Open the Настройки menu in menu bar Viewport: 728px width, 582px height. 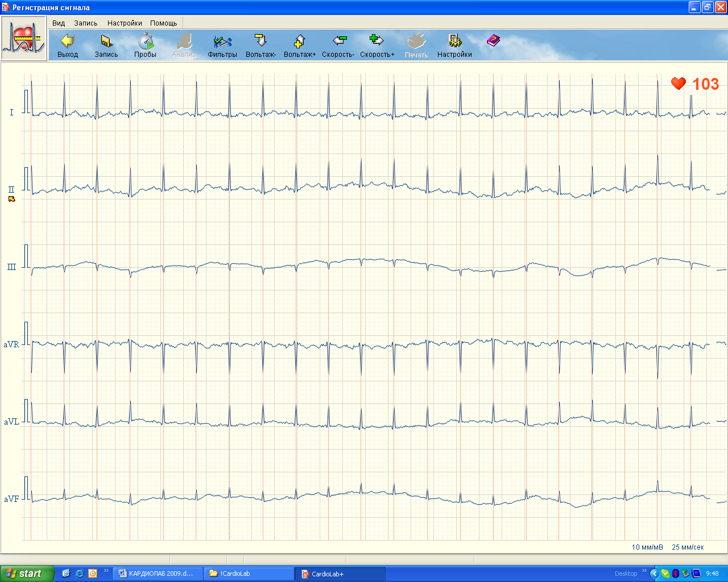click(125, 23)
